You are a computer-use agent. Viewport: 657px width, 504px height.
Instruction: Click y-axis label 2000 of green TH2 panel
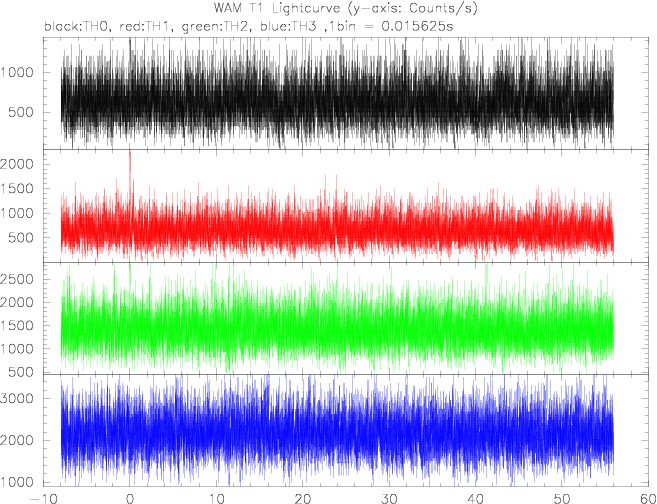click(x=16, y=302)
